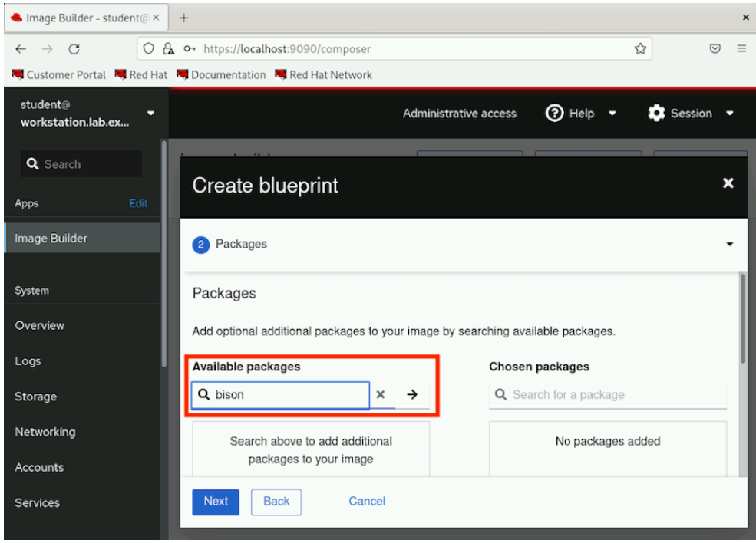Cancel the blueprint creation
This screenshot has width=756, height=543.
[x=367, y=502]
